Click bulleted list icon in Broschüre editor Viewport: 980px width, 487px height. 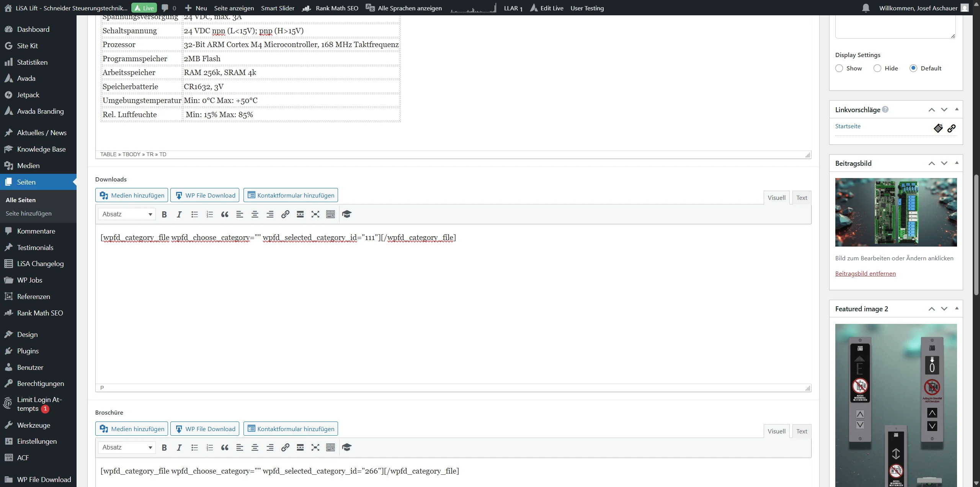click(194, 448)
